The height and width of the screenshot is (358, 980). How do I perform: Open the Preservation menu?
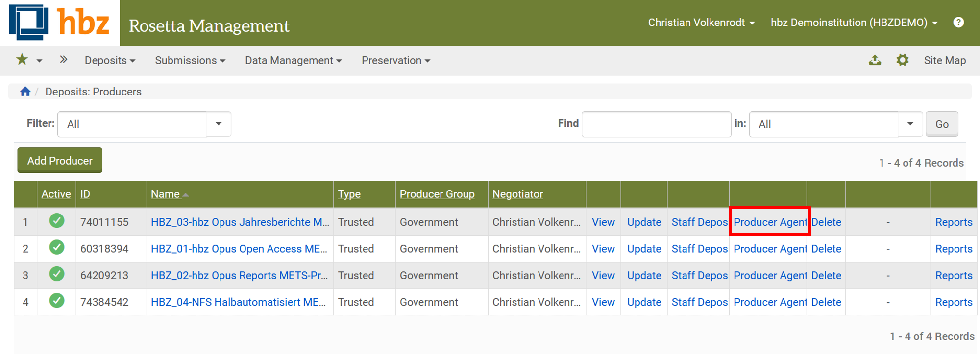pyautogui.click(x=395, y=60)
